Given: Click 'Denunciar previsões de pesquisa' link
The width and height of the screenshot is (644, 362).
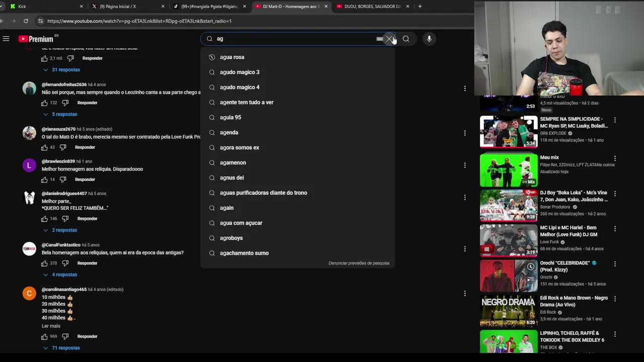Looking at the screenshot, I should point(359,263).
